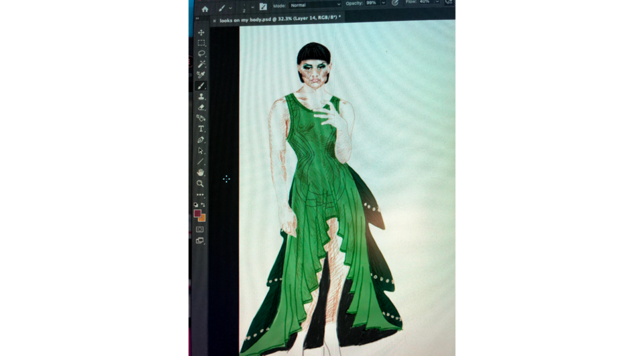Select the Zoom magnifier tool
644x356 pixels.
tap(200, 183)
